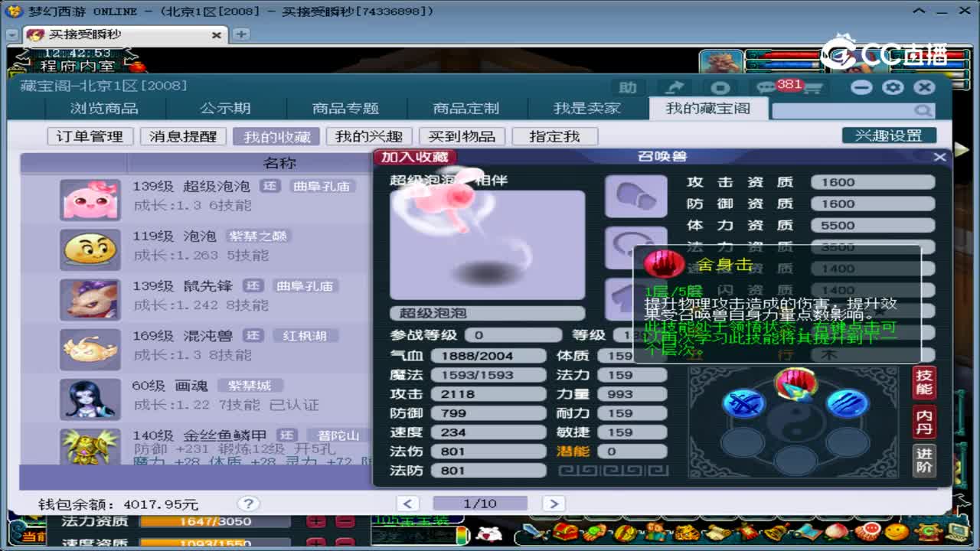Open 订单管理 section
Image resolution: width=980 pixels, height=551 pixels.
[90, 136]
